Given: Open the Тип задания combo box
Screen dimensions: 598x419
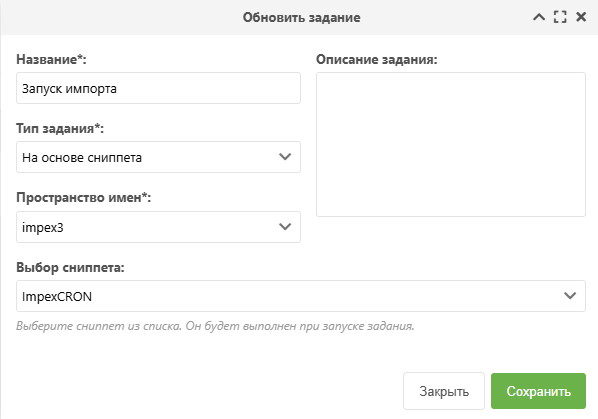Looking at the screenshot, I should click(158, 157).
